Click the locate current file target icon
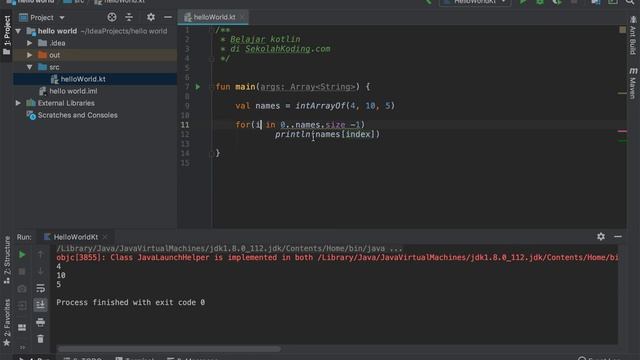The height and width of the screenshot is (360, 640). point(112,17)
